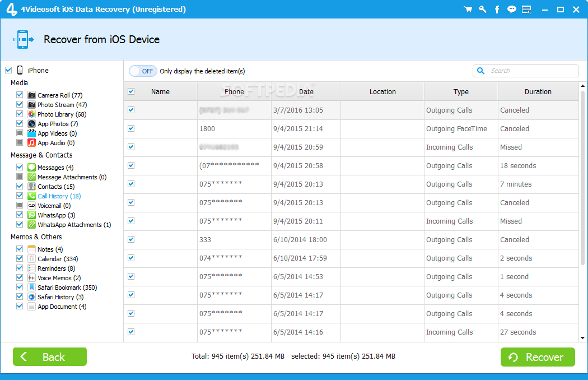Select Safari Bookmark (350) category
The width and height of the screenshot is (588, 380).
tap(67, 288)
